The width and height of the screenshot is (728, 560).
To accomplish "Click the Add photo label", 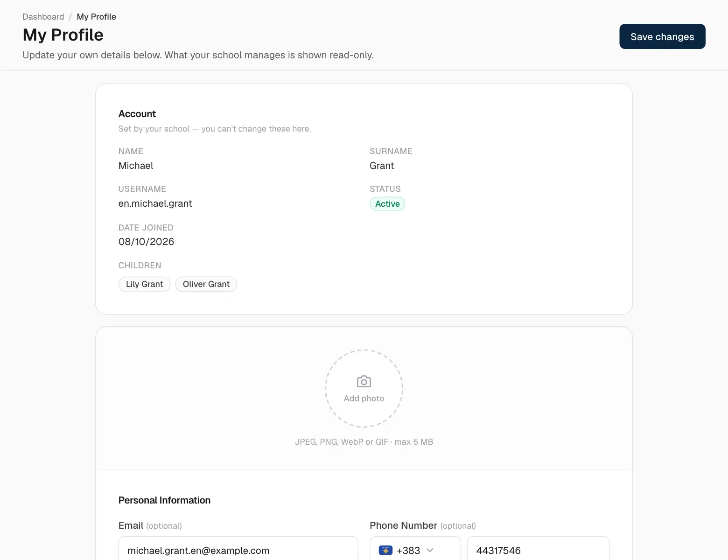I will (x=364, y=399).
